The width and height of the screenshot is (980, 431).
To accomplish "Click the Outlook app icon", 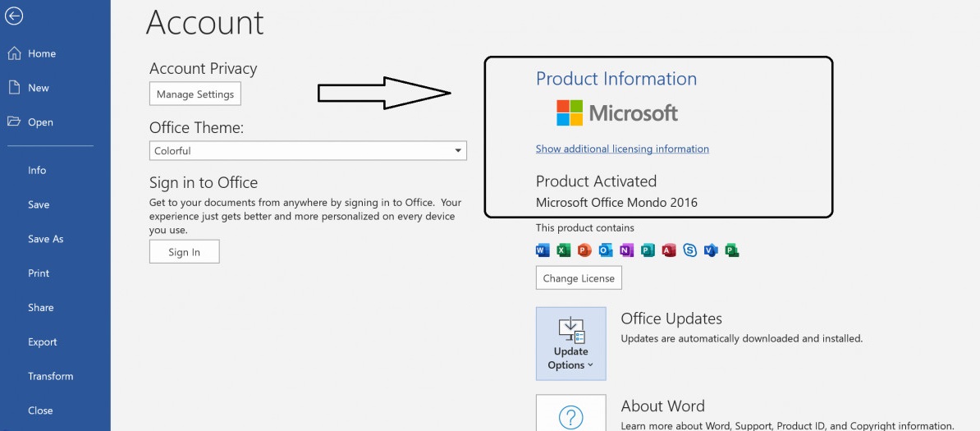I will tap(606, 250).
